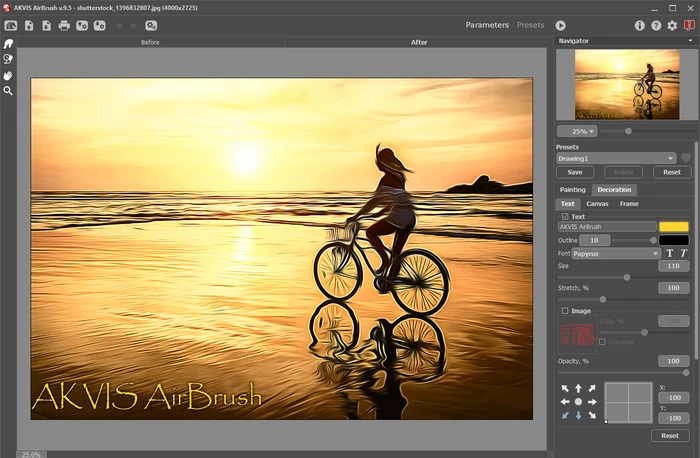Import presets using the up-arrow gear icon

pos(82,25)
